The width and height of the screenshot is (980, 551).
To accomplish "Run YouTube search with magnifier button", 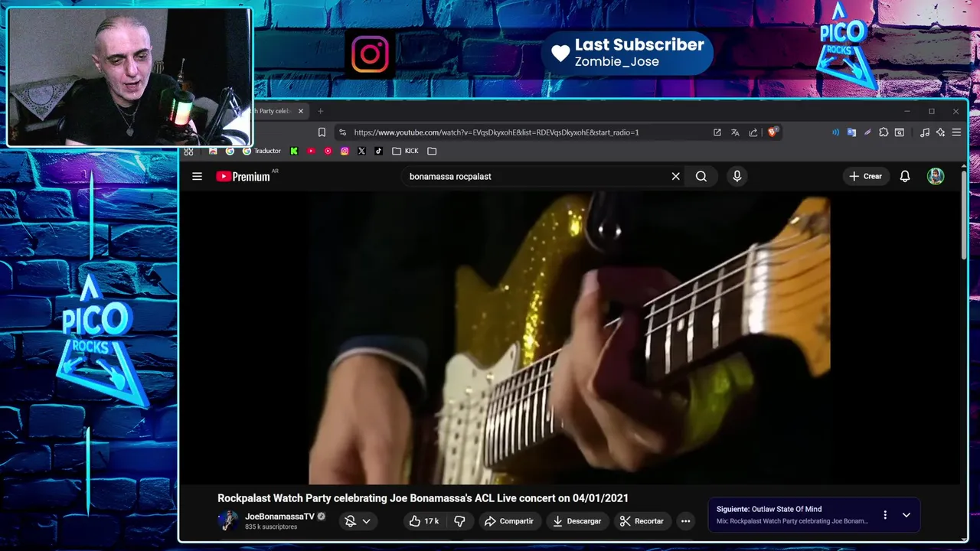I will pyautogui.click(x=701, y=176).
